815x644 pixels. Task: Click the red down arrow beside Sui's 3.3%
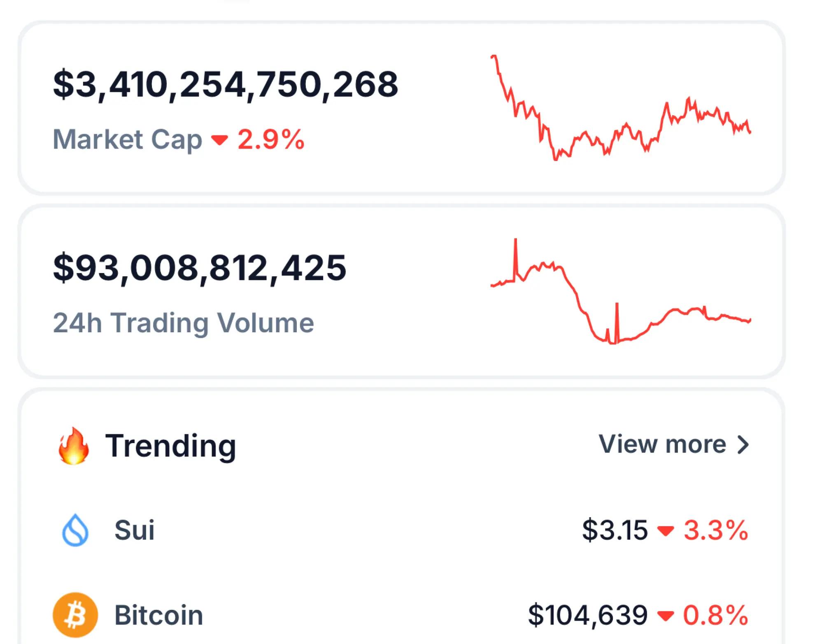(x=666, y=530)
